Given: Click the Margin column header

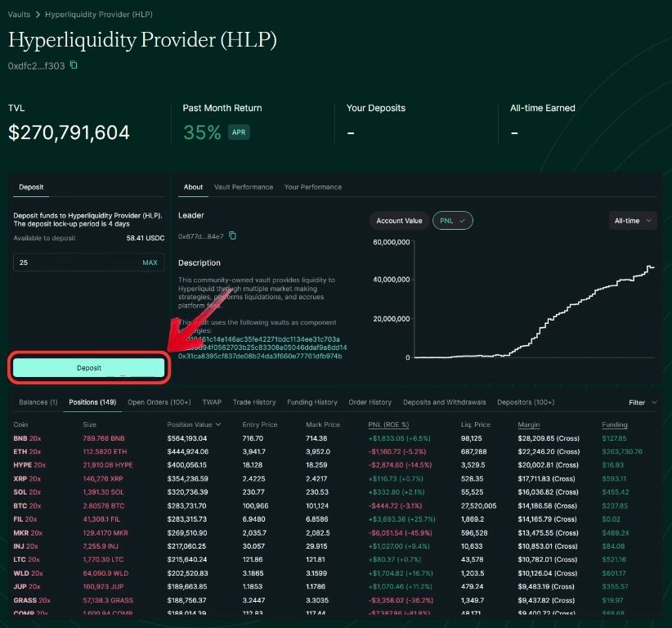Looking at the screenshot, I should pyautogui.click(x=528, y=424).
